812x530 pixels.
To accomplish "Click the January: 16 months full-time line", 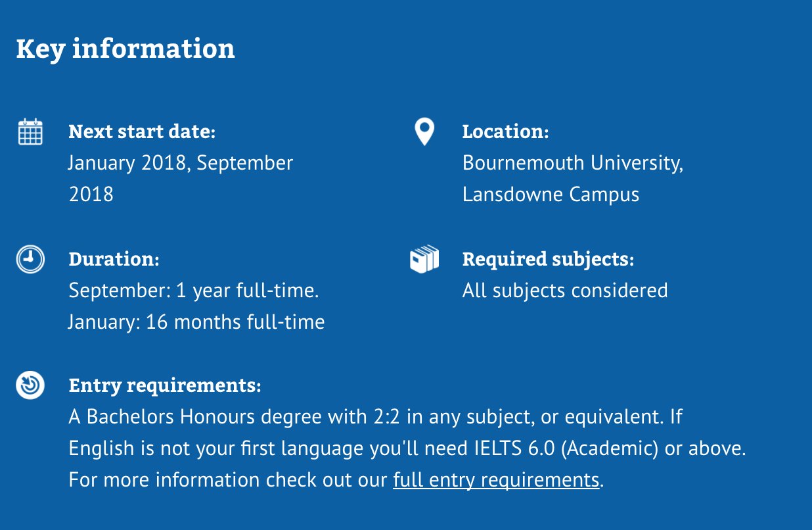I will coord(196,322).
